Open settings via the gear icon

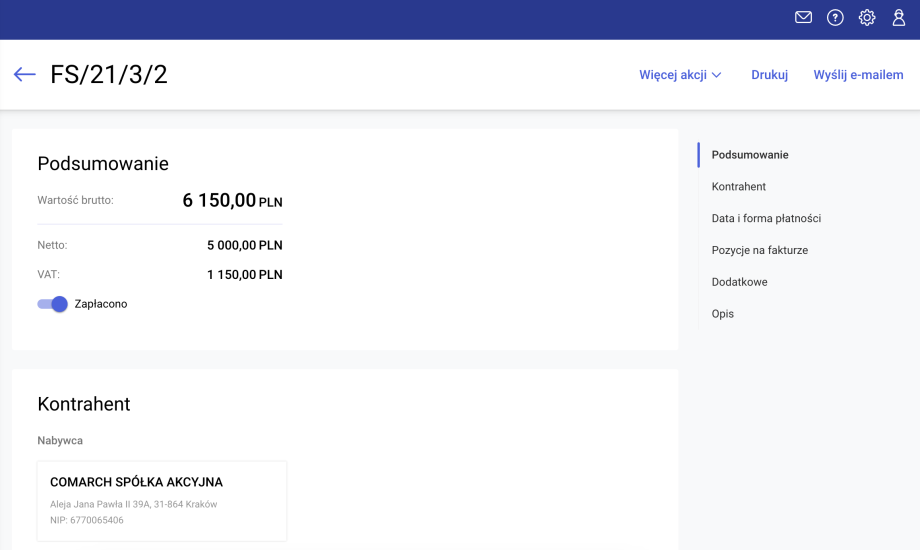[867, 18]
